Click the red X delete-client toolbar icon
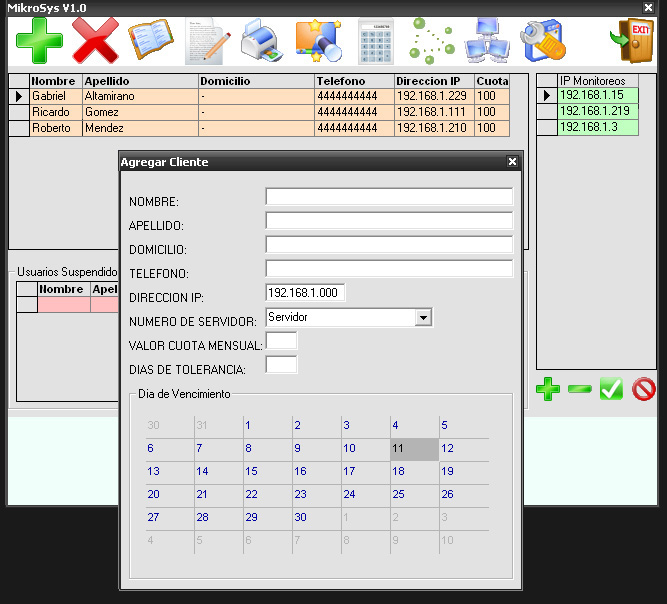 pos(95,41)
